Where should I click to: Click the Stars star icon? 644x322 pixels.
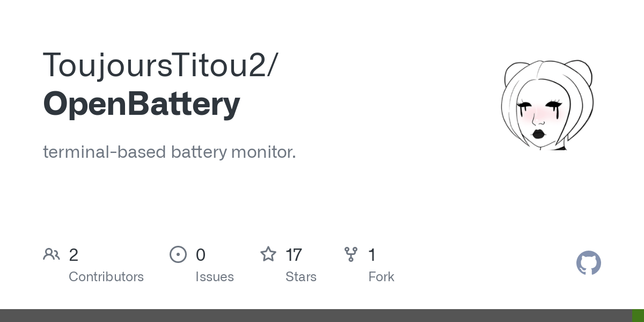[x=268, y=254]
